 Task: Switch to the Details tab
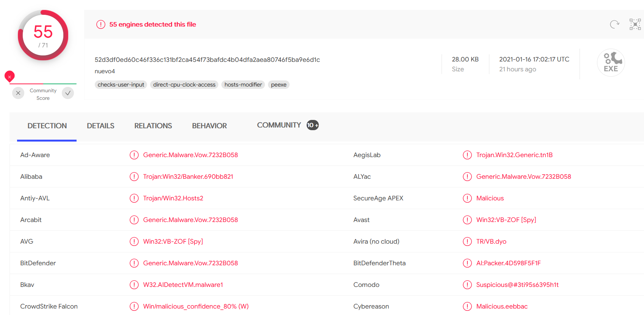(x=100, y=126)
